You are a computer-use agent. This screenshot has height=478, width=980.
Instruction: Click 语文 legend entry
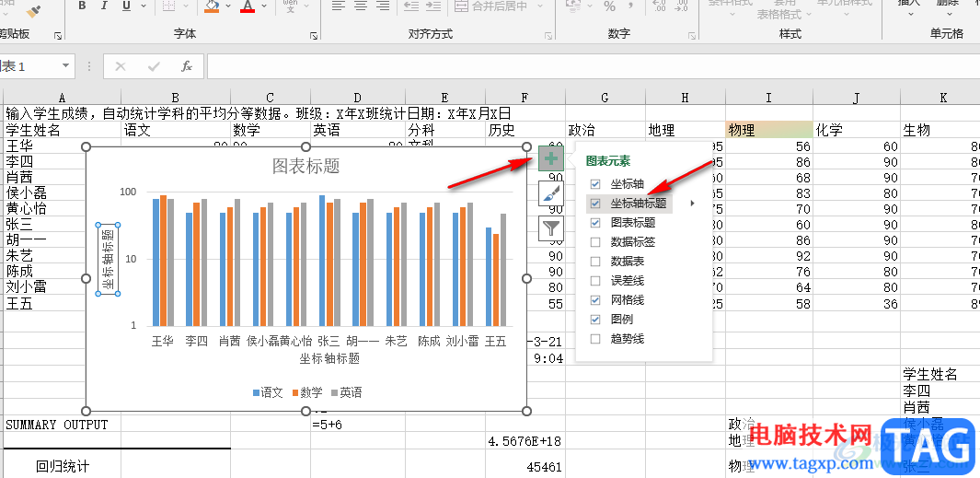point(268,393)
